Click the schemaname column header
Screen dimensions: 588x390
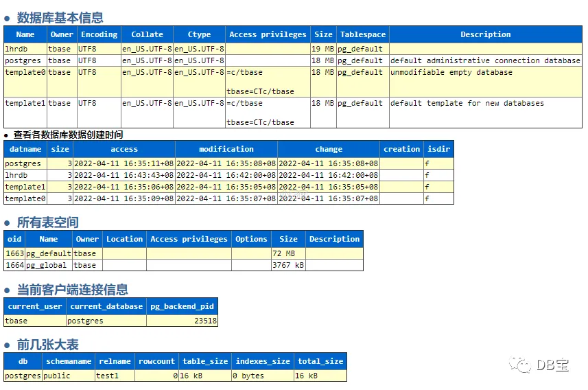pyautogui.click(x=69, y=361)
